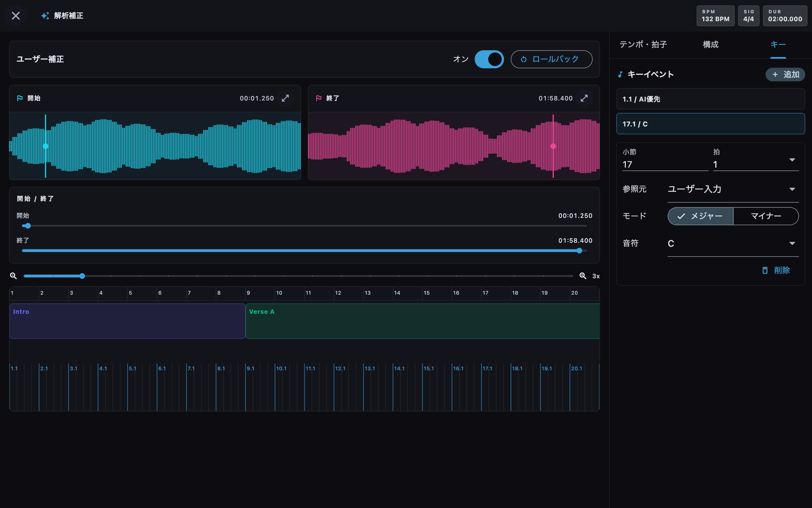Click beat marker 17.1 in the beat grid
This screenshot has width=812, height=508.
click(x=487, y=369)
